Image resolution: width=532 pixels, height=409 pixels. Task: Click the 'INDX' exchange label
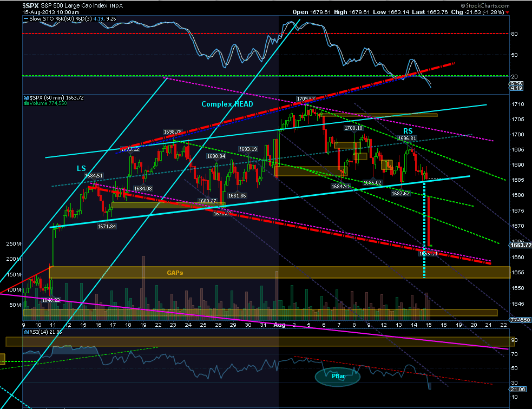pyautogui.click(x=116, y=6)
